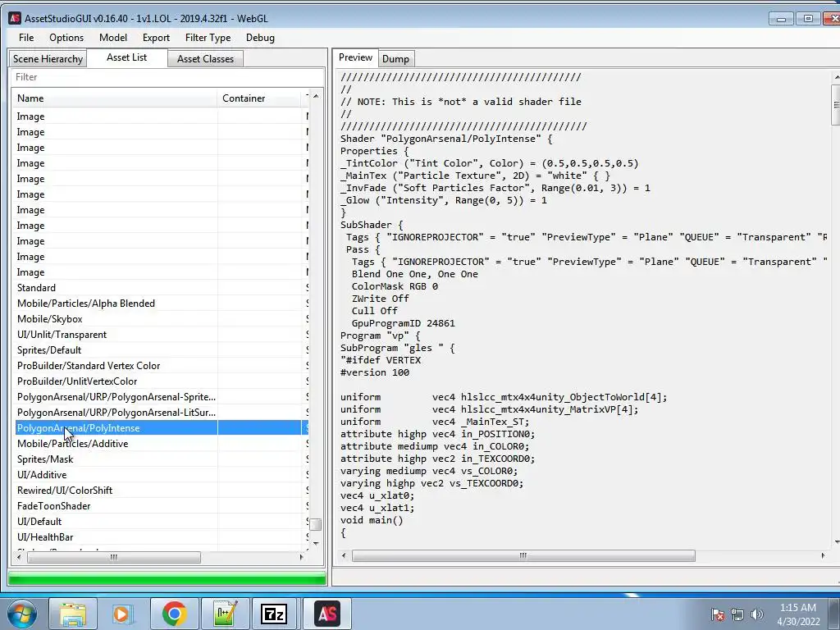Click asset list horizontal scroll left arrow
This screenshot has height=630, width=840.
19,557
